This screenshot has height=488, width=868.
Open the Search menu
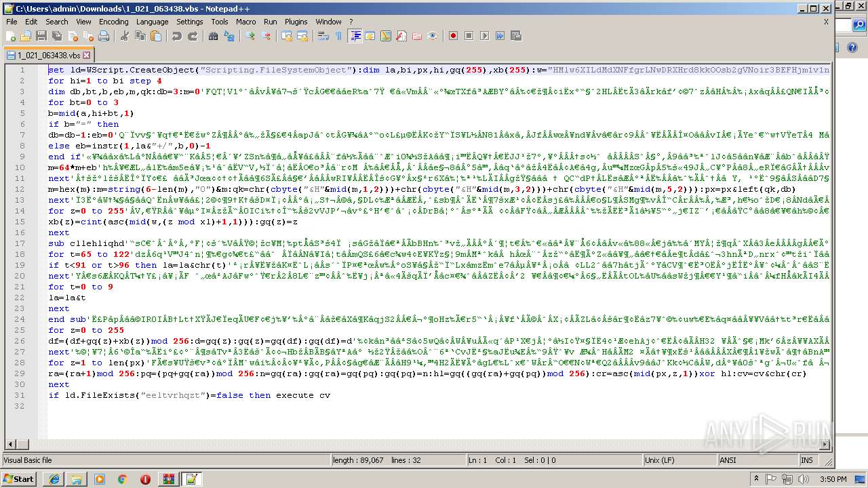(57, 22)
